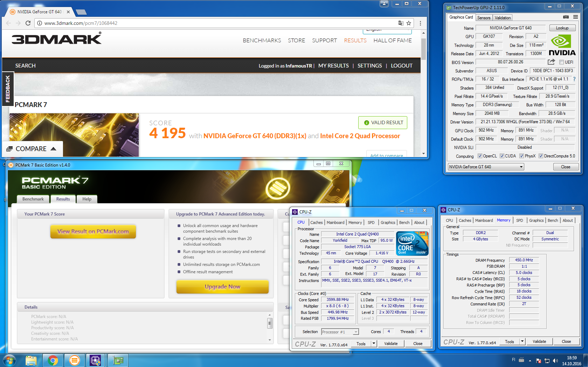Viewport: 588px width, 367px height.
Task: Click the Lookup button in GPU-Z
Action: (x=562, y=28)
